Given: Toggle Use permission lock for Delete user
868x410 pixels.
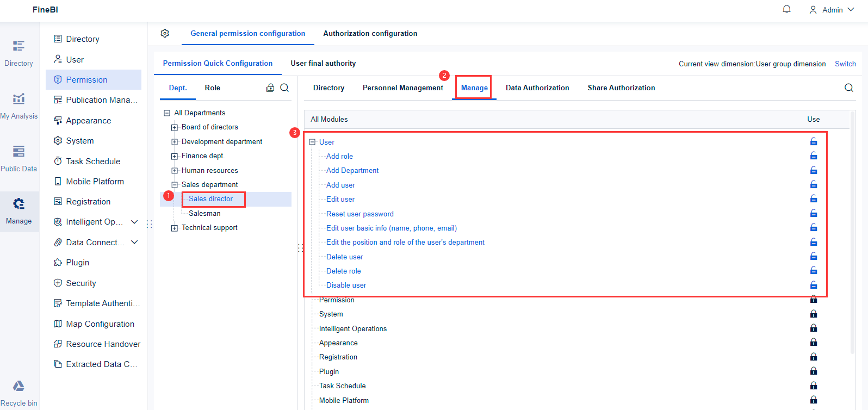Looking at the screenshot, I should pos(814,256).
